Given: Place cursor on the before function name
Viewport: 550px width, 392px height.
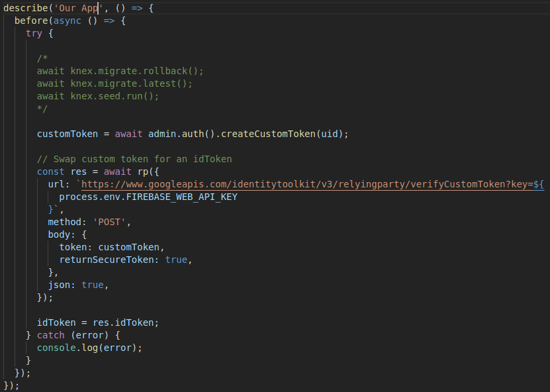Looking at the screenshot, I should [29, 21].
